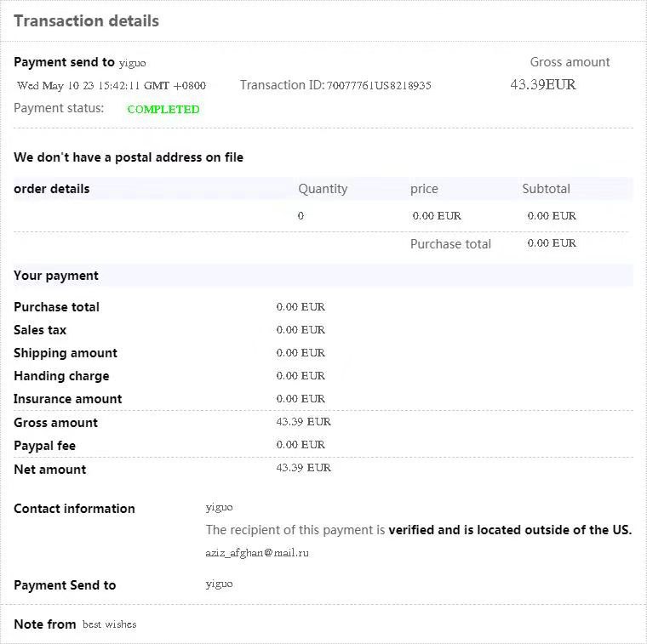
Task: Click the Paypal fee label
Action: (x=45, y=446)
